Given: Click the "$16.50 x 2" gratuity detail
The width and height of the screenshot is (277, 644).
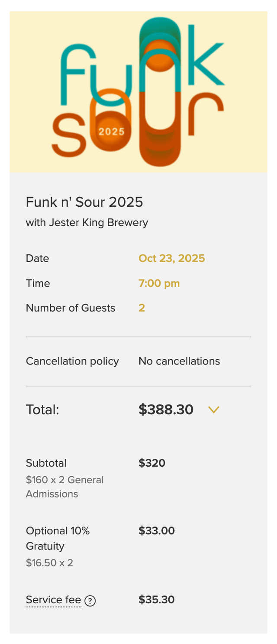Looking at the screenshot, I should (x=49, y=563).
